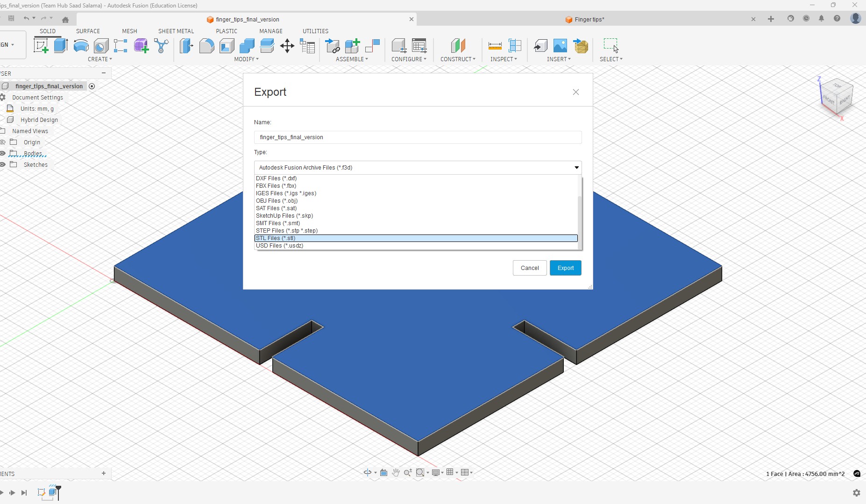Expand the INSPECT menu
866x504 pixels.
coord(504,59)
